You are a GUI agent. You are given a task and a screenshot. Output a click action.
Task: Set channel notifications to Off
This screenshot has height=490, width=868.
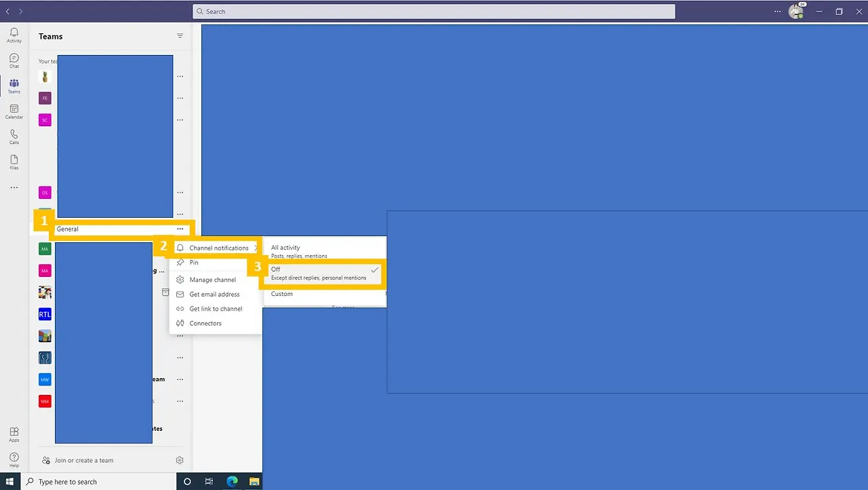coord(325,273)
